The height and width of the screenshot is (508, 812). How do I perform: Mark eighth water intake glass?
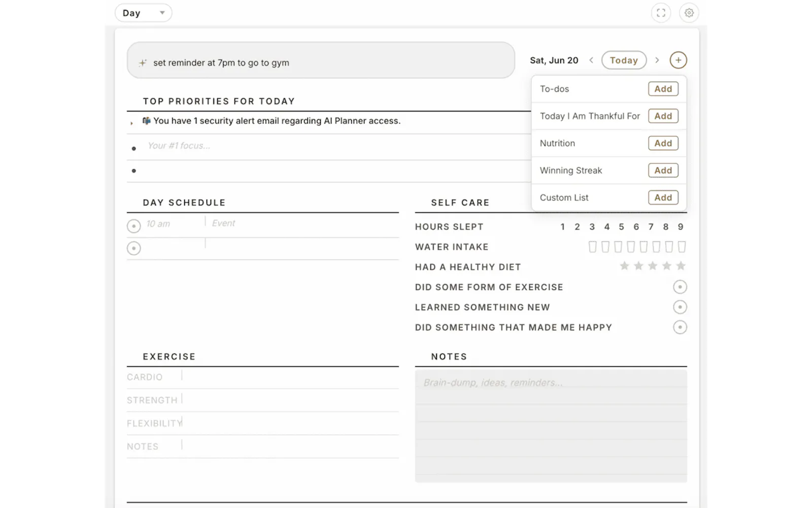click(682, 247)
